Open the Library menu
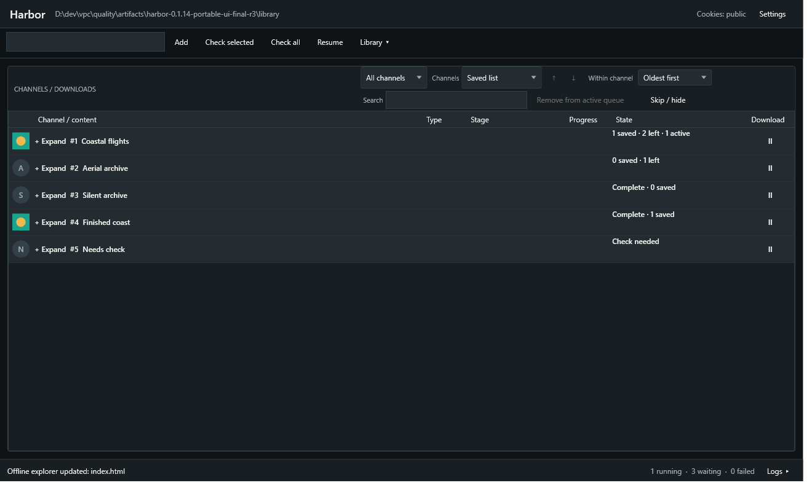Image resolution: width=812 pixels, height=504 pixels. 375,42
